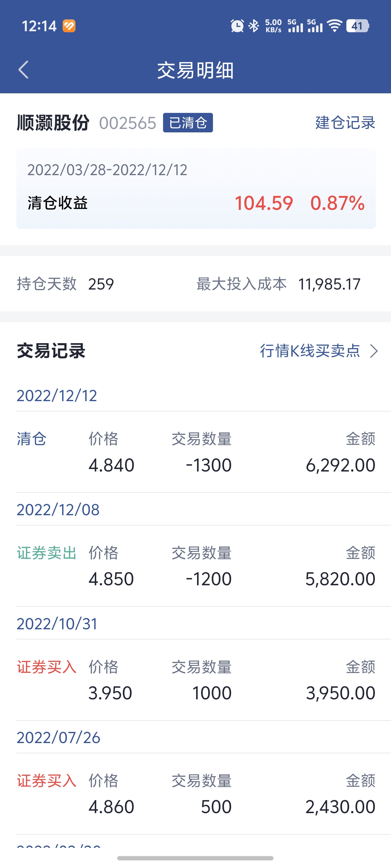The height and width of the screenshot is (868, 391).
Task: Tap the back arrow icon
Action: (x=24, y=70)
